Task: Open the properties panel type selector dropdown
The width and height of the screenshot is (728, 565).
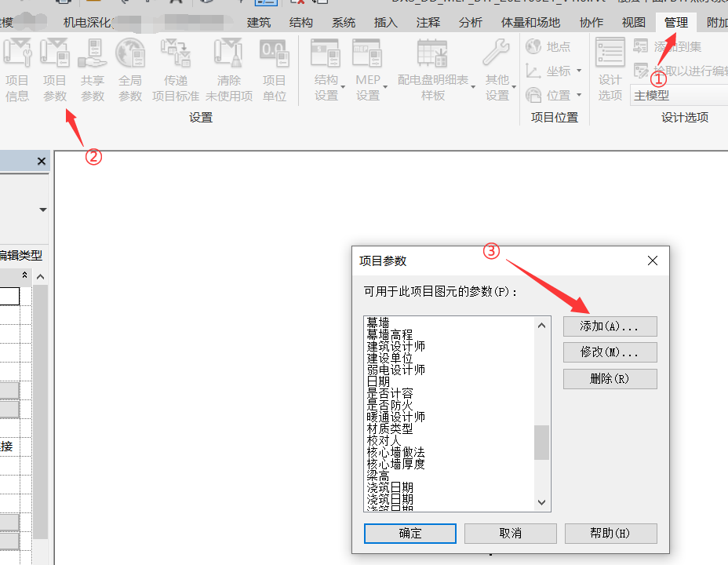Action: coord(42,210)
